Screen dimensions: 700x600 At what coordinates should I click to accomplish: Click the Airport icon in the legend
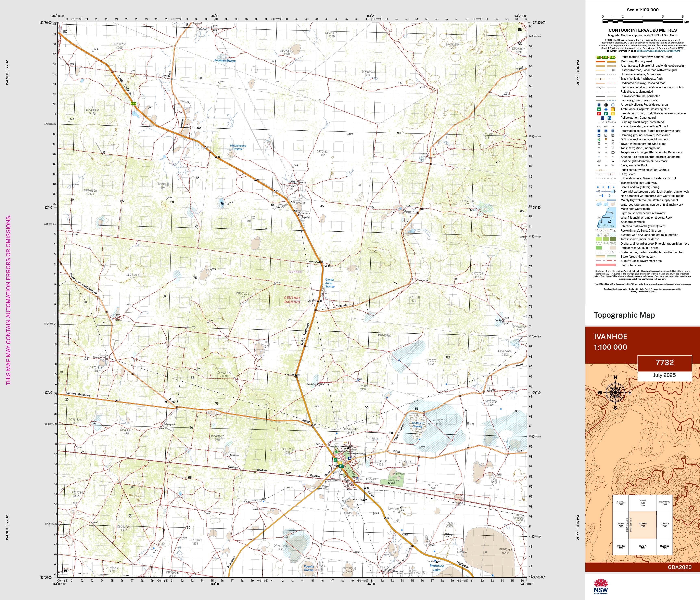point(599,105)
